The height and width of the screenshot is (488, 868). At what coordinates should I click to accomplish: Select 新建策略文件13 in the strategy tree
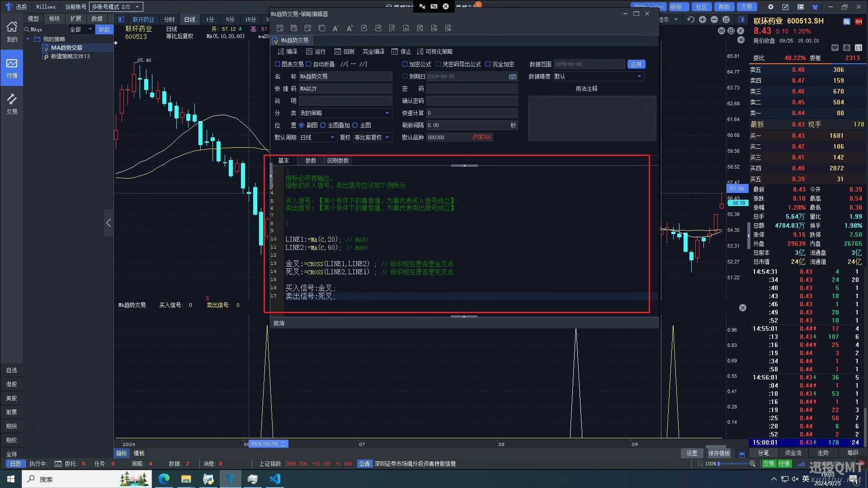[x=70, y=56]
